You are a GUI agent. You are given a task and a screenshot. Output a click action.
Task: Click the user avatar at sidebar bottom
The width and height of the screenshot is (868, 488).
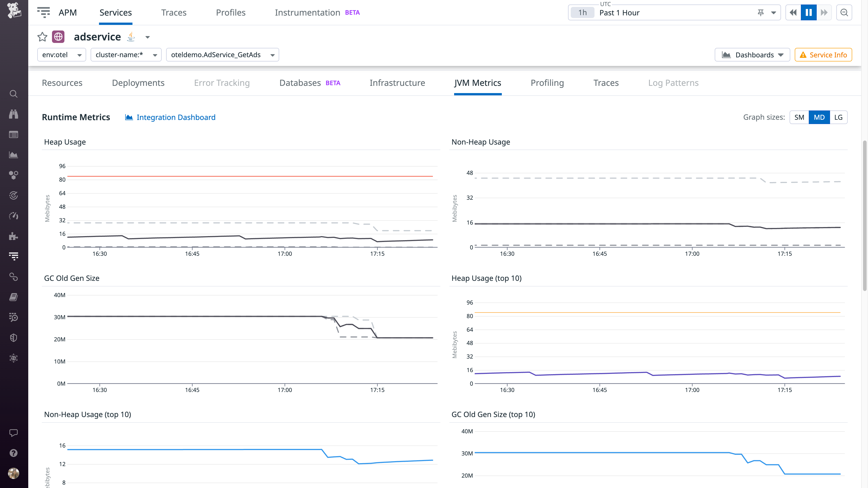pos(14,473)
